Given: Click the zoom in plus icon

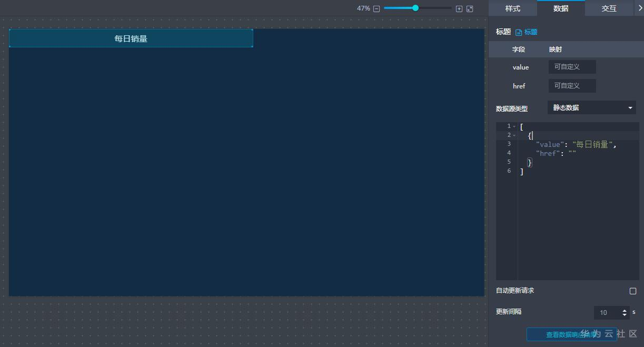Looking at the screenshot, I should (459, 8).
